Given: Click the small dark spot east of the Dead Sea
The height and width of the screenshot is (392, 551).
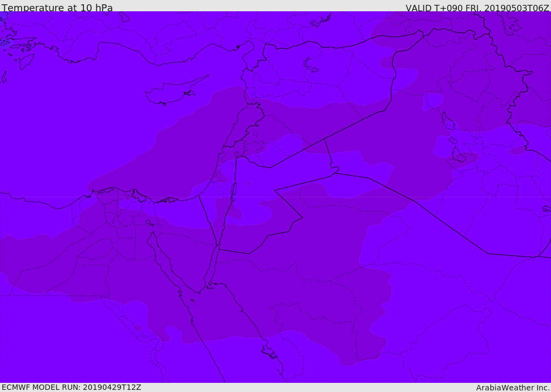Looking at the screenshot, I should 249,183.
